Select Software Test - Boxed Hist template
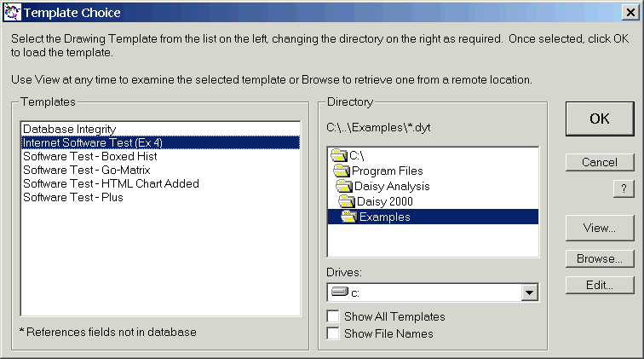Image resolution: width=644 pixels, height=359 pixels. click(89, 156)
